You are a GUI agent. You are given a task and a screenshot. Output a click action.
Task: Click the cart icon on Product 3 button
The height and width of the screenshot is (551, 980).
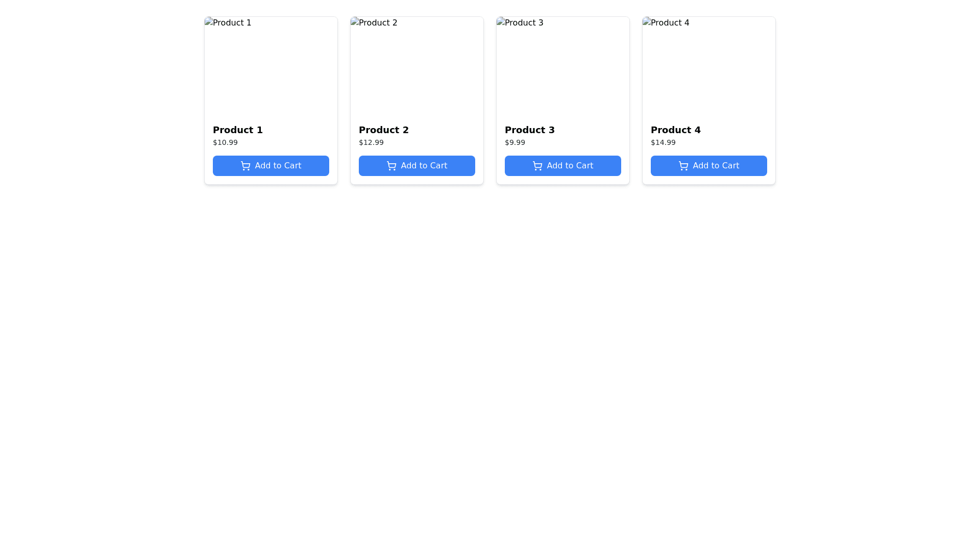[537, 166]
